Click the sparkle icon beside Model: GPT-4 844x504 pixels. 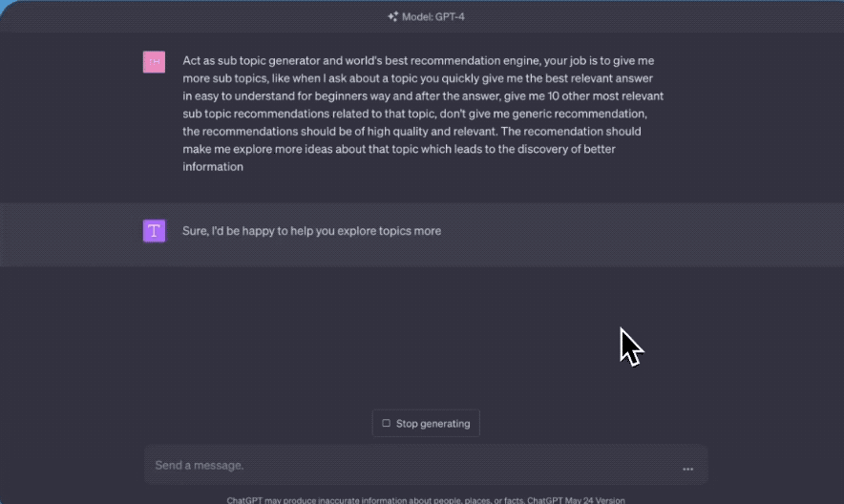pos(392,16)
